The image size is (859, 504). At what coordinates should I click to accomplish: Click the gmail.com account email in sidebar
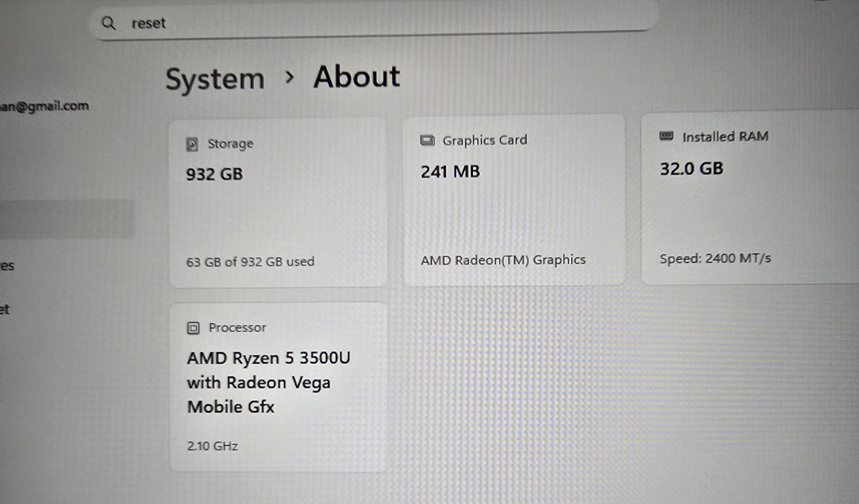44,106
